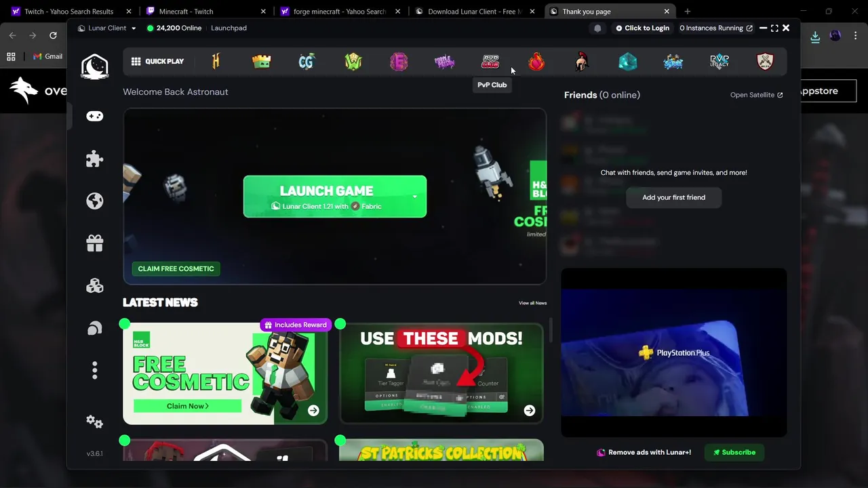Open the gift box store sidebar icon
This screenshot has height=488, width=868.
(x=95, y=243)
